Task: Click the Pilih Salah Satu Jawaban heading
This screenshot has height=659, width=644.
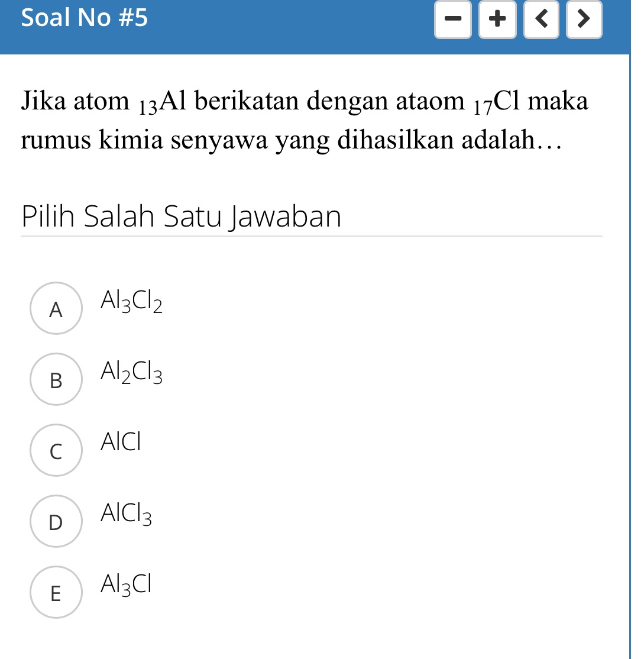Action: point(181,217)
